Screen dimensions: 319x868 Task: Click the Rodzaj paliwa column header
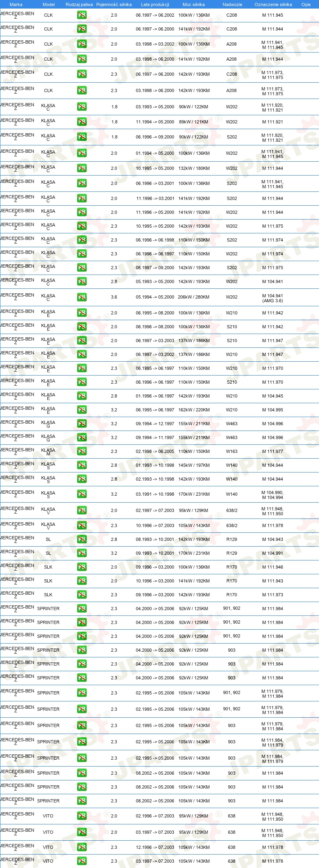pos(79,4)
